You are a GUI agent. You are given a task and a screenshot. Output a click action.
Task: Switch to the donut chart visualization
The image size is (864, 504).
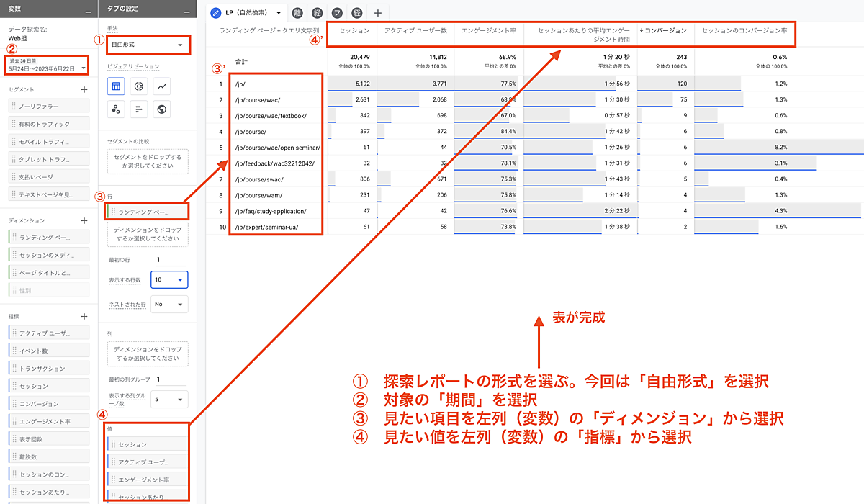(x=139, y=86)
